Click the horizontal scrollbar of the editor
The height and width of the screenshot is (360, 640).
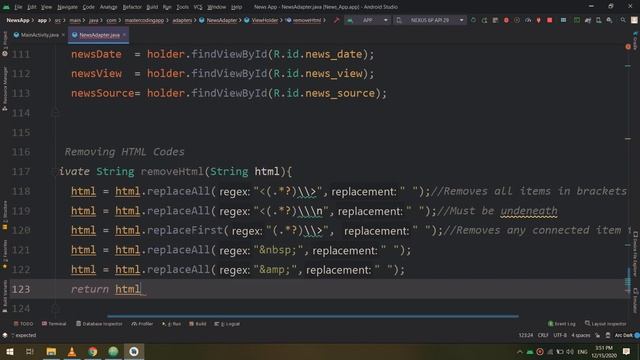point(313,316)
